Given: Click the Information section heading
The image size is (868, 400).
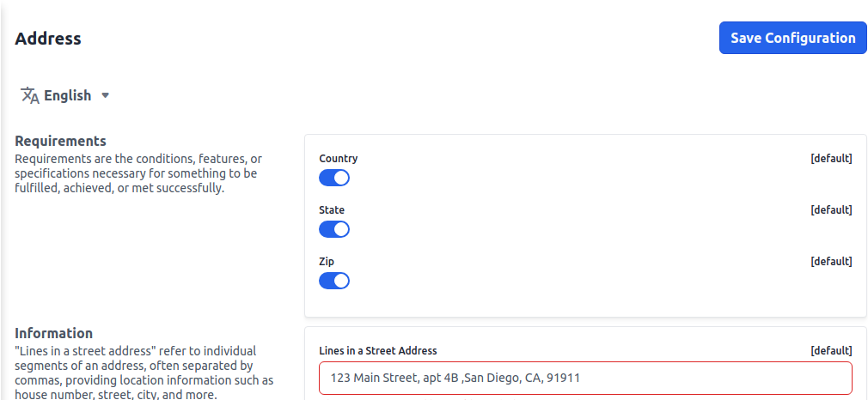Looking at the screenshot, I should point(53,333).
